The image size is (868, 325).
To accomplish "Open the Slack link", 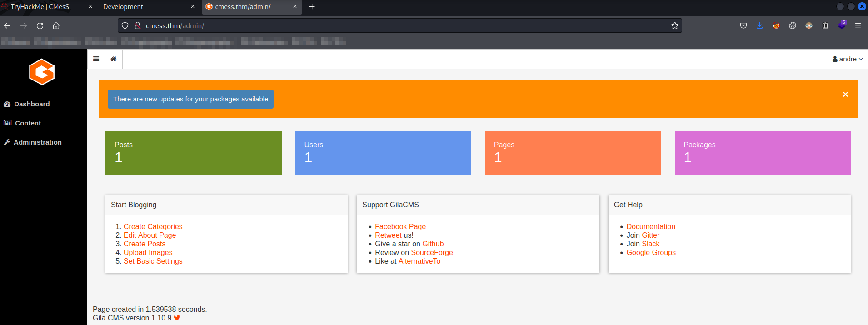I will click(x=650, y=244).
